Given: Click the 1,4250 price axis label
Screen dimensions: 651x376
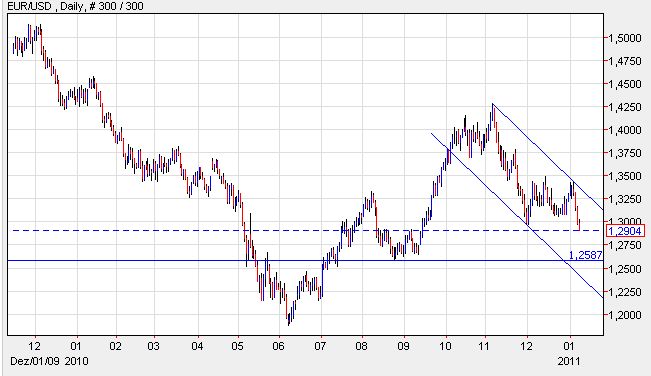Looking at the screenshot, I should click(625, 107).
